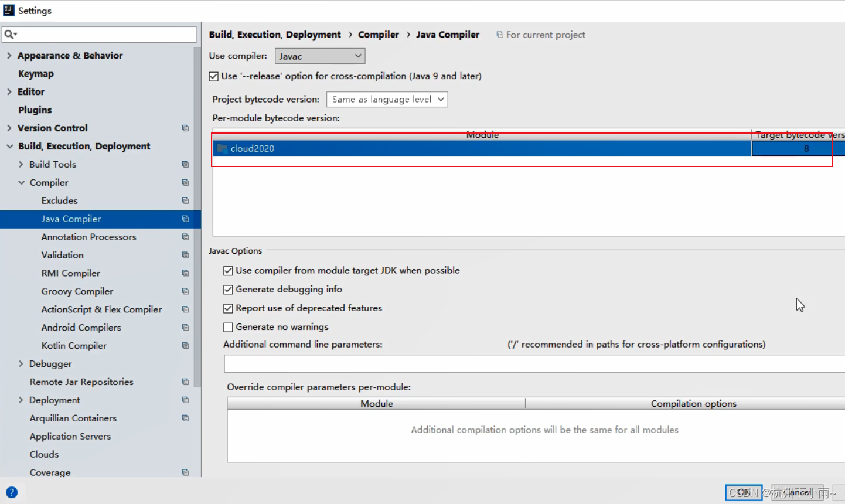Click project-level icon beside Groovy Compiler

coord(185,291)
